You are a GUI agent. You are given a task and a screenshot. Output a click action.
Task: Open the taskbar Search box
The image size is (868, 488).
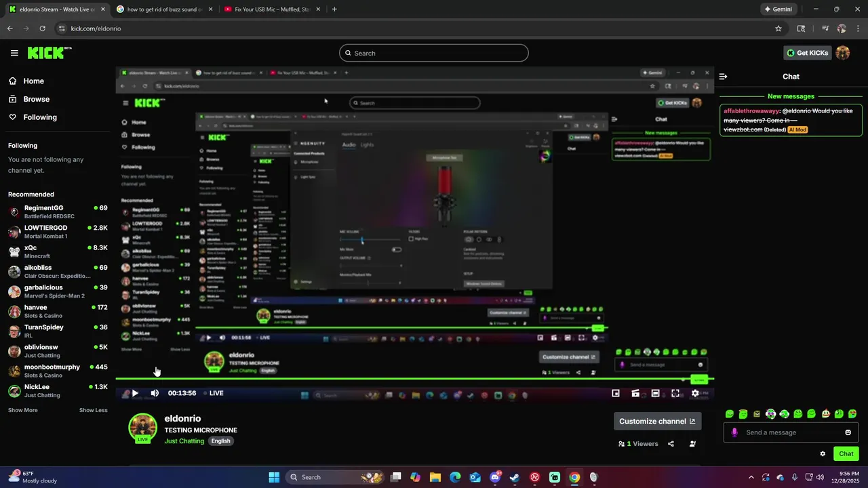[x=334, y=477]
